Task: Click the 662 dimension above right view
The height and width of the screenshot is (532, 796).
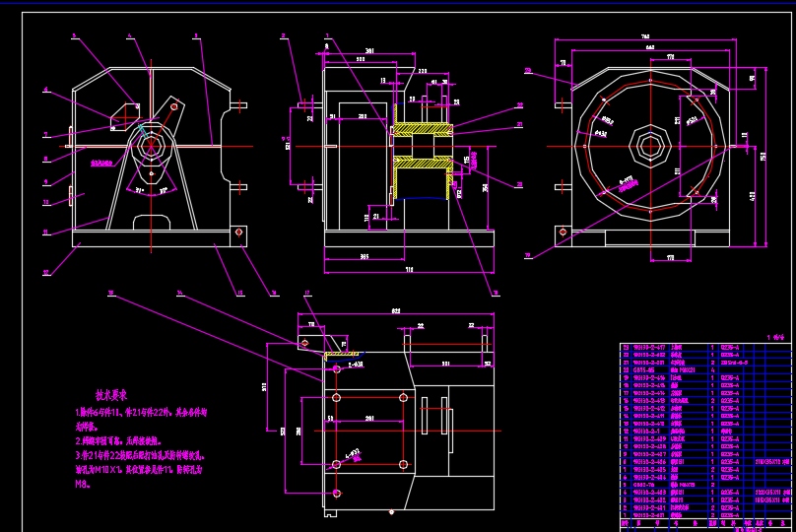Action: point(649,47)
